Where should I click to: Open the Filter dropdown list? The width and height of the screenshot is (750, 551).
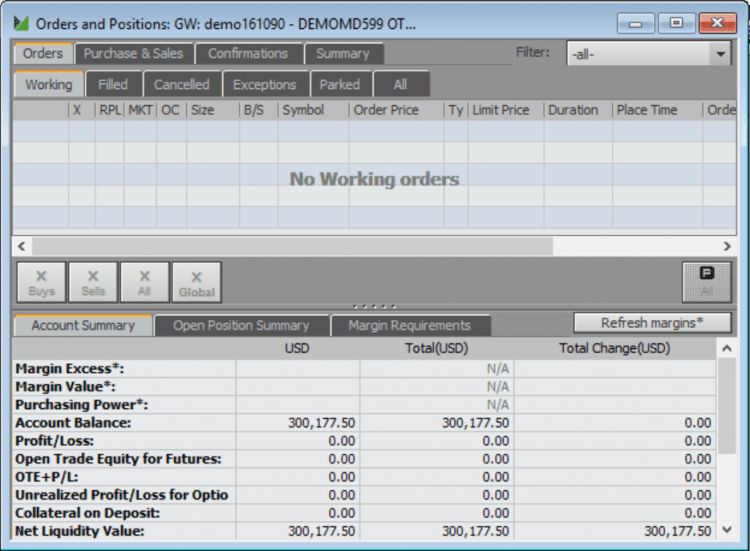coord(721,55)
